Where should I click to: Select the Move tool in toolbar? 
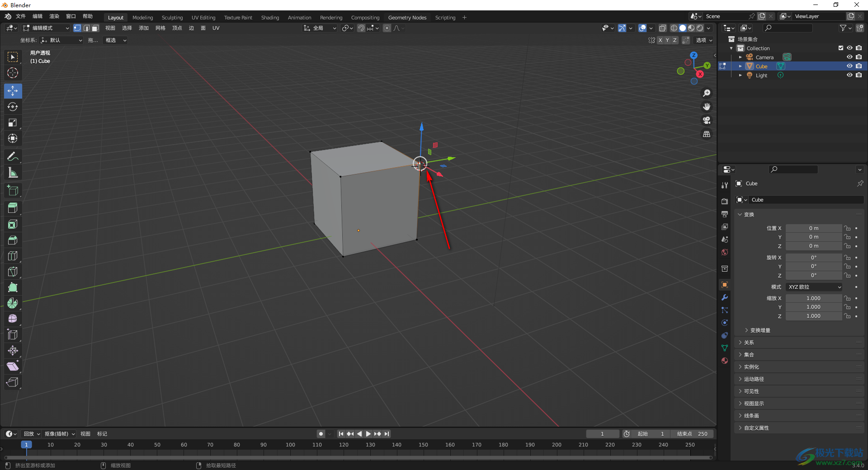point(13,91)
